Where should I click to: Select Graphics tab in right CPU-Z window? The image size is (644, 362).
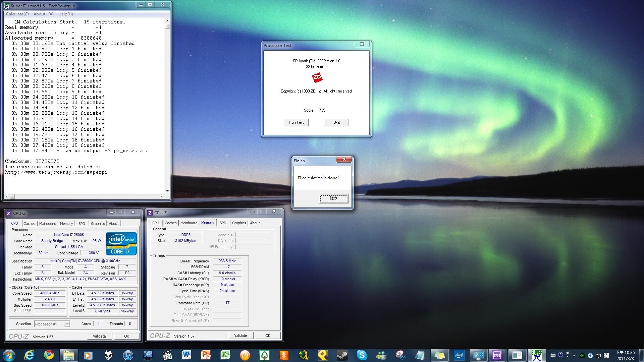tap(239, 223)
